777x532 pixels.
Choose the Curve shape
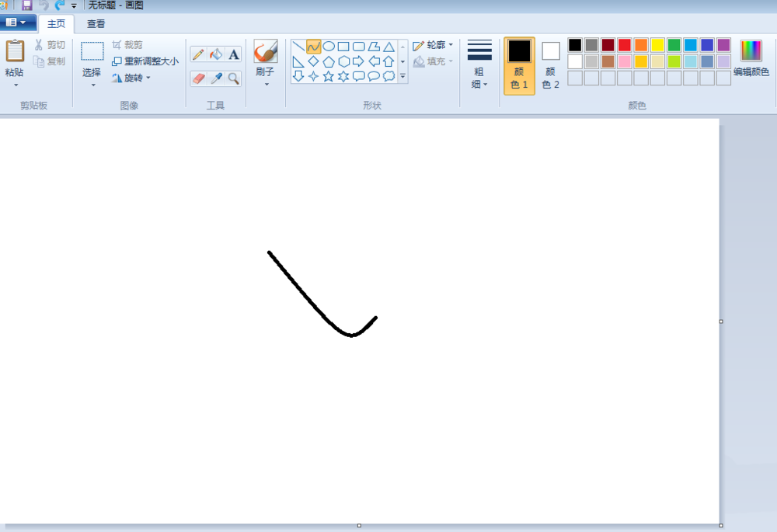point(313,47)
